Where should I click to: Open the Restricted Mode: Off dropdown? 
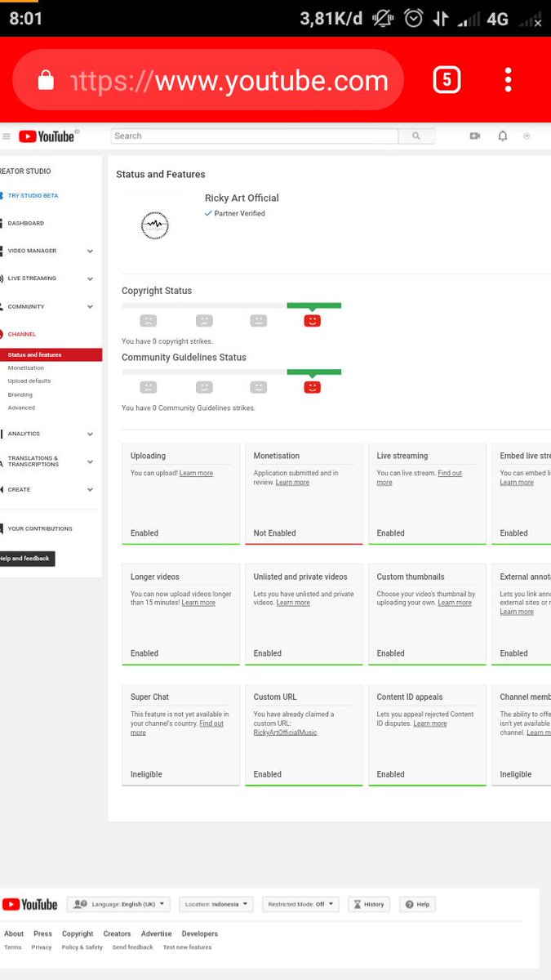click(x=300, y=904)
